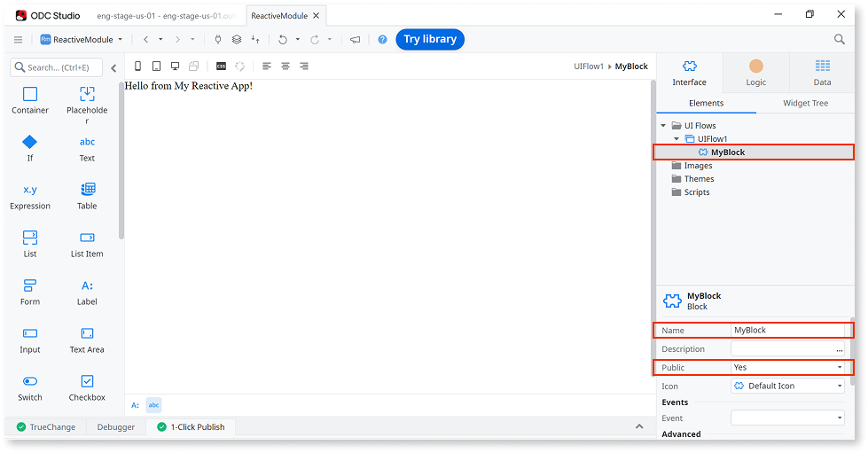Align content to the left
Image resolution: width=868 pixels, height=453 pixels.
[x=267, y=66]
